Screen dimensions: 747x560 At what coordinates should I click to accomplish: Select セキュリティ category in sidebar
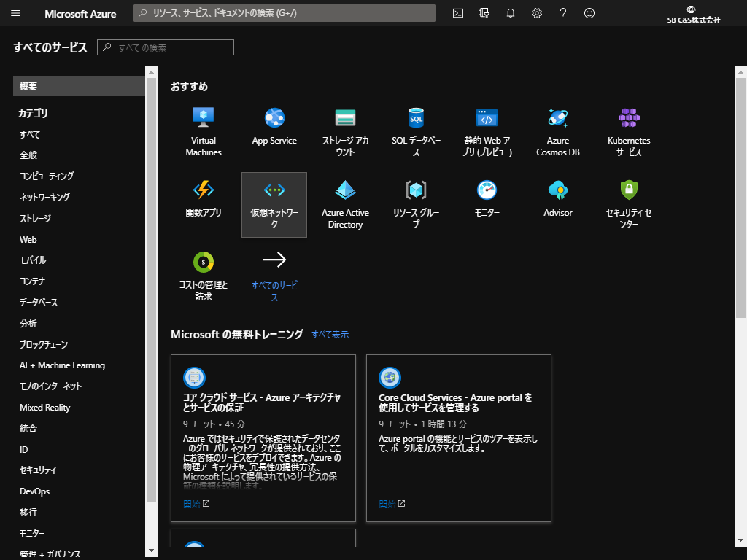pos(38,470)
